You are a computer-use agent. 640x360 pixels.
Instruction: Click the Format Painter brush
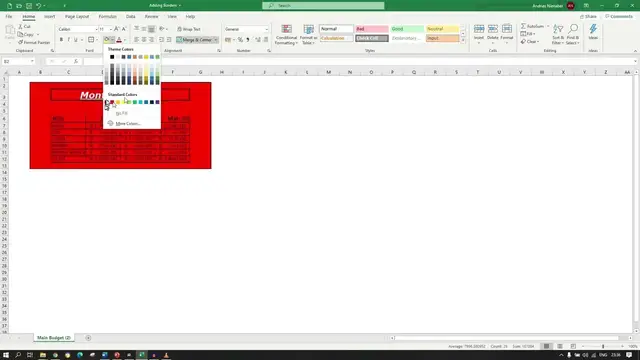(x=20, y=42)
